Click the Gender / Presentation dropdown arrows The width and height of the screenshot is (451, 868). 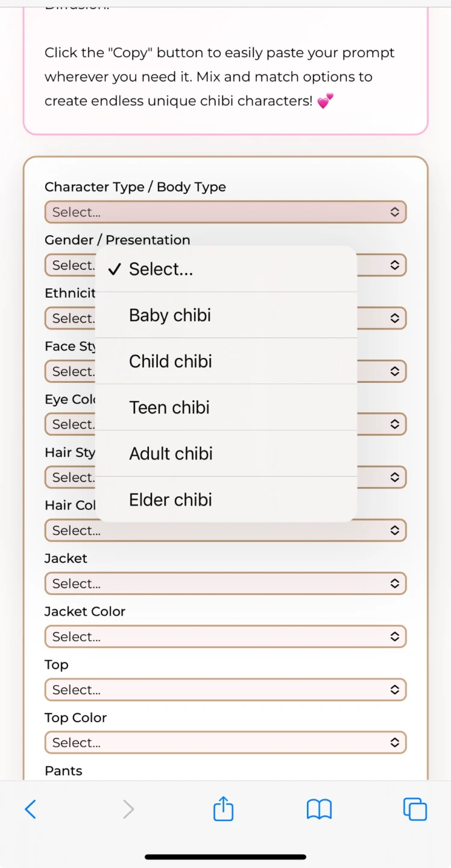tap(394, 265)
